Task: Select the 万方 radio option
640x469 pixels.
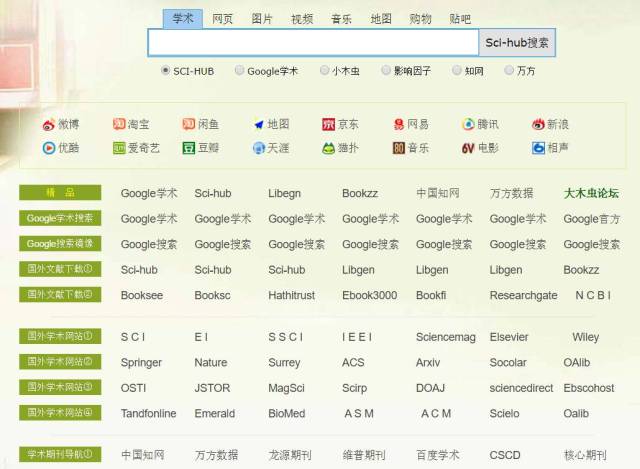Action: pyautogui.click(x=509, y=70)
